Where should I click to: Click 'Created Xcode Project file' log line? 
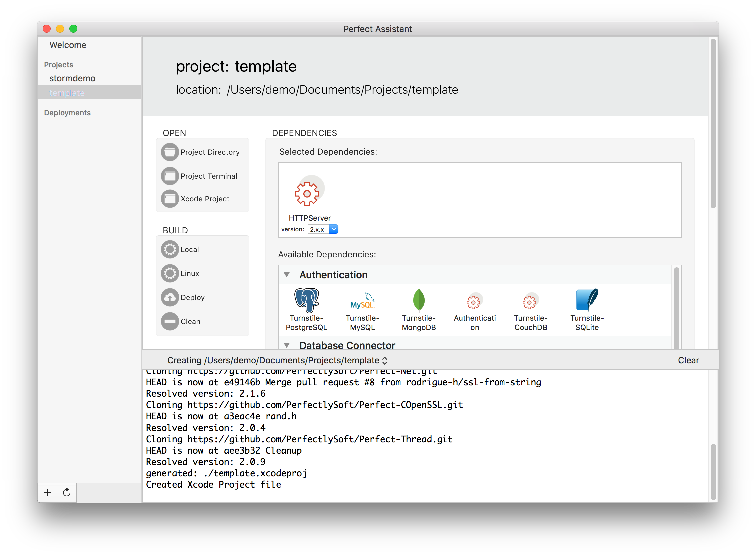click(213, 485)
